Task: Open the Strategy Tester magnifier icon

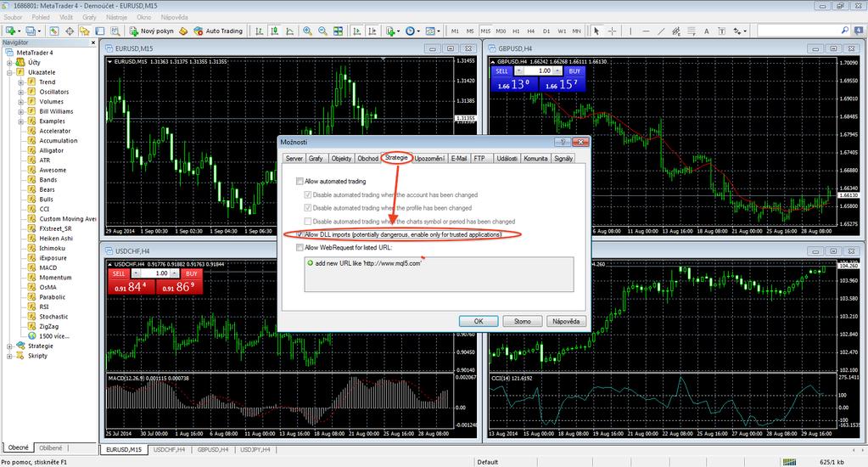Action: pyautogui.click(x=115, y=31)
